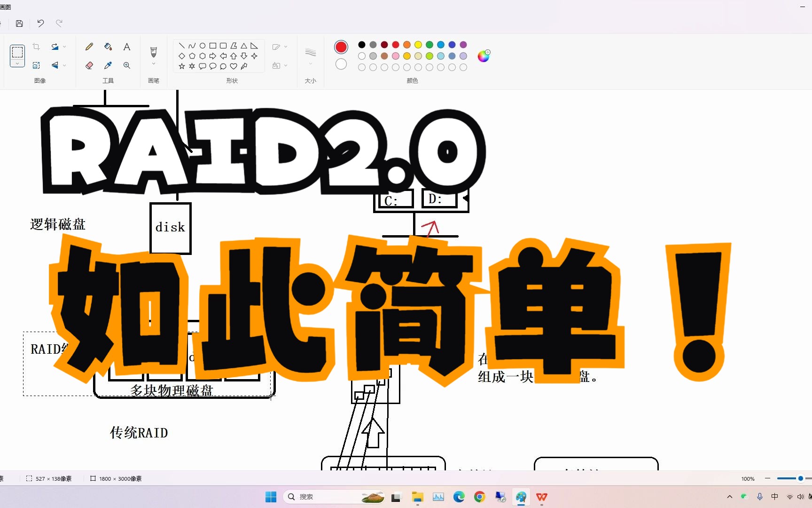Viewport: 812px width, 508px height.
Task: Select the Diamond shape
Action: click(x=182, y=56)
